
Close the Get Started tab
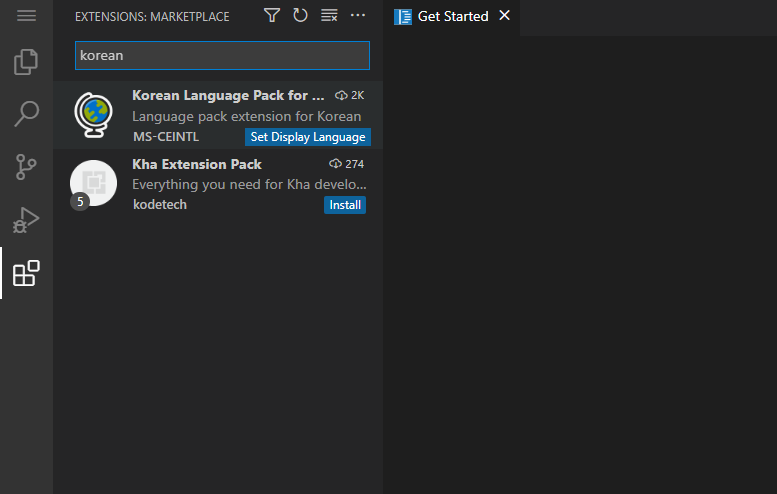tap(504, 15)
